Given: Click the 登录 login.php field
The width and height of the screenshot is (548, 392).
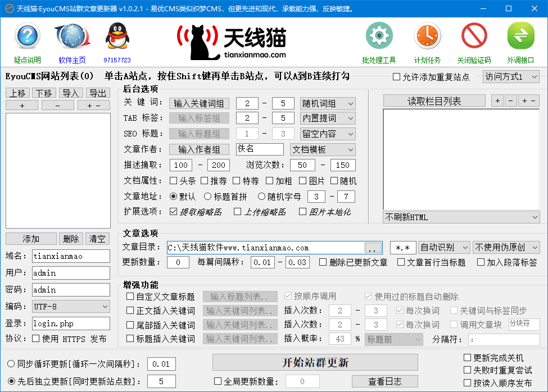Looking at the screenshot, I should (71, 323).
